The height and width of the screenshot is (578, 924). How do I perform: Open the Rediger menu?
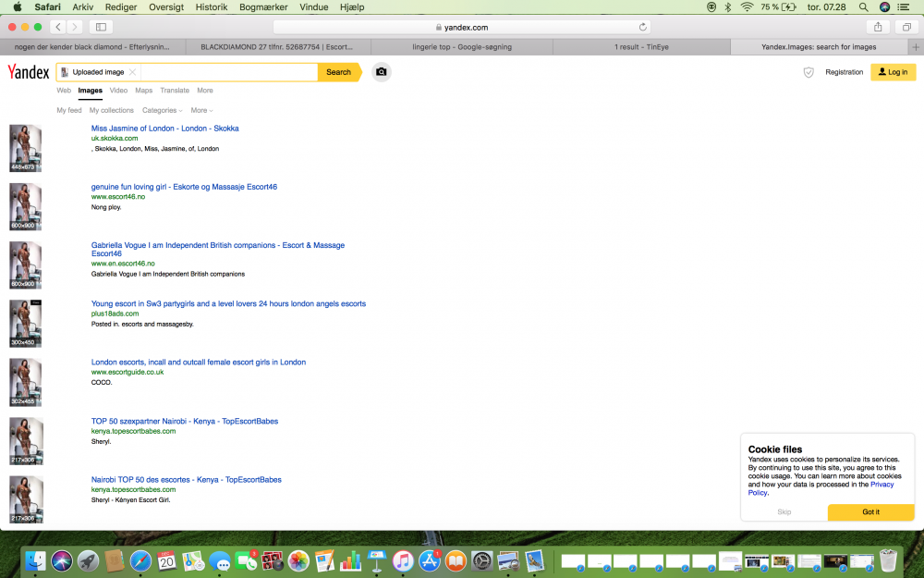[121, 7]
